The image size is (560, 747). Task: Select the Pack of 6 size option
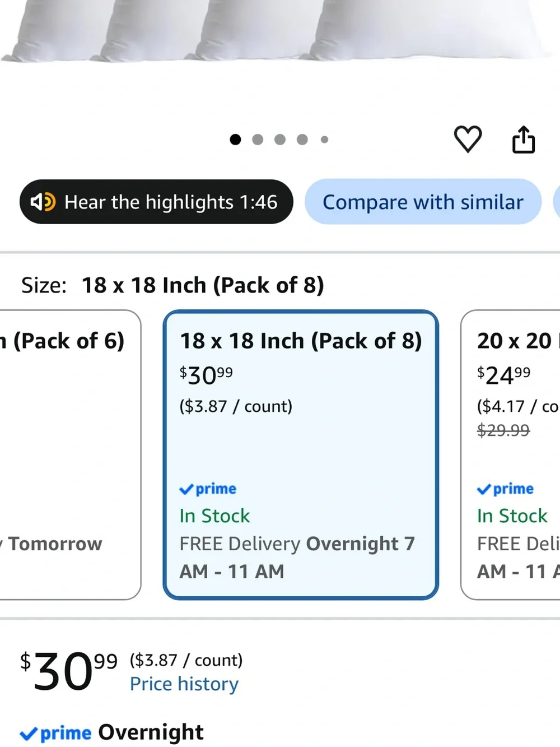click(70, 454)
